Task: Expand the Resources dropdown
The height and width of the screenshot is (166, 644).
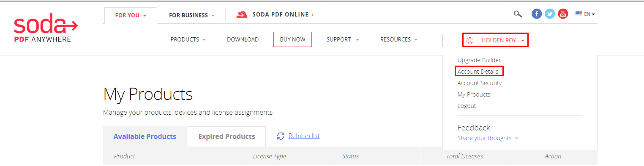Action: 398,39
